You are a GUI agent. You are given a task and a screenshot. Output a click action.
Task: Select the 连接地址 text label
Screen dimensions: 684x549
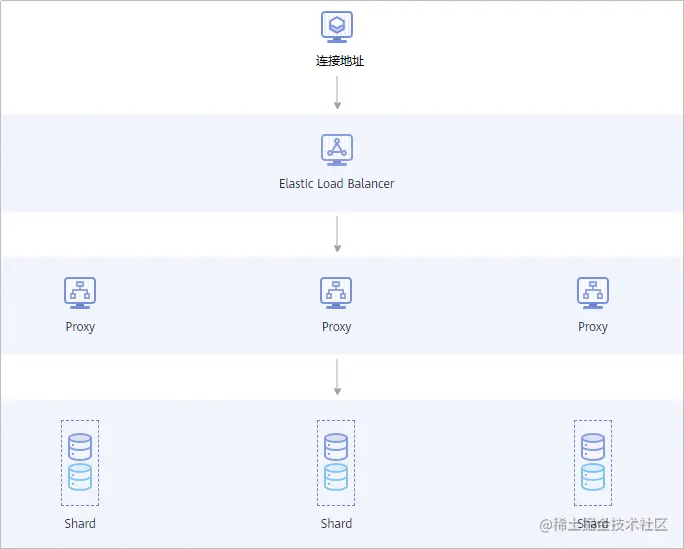(x=339, y=61)
